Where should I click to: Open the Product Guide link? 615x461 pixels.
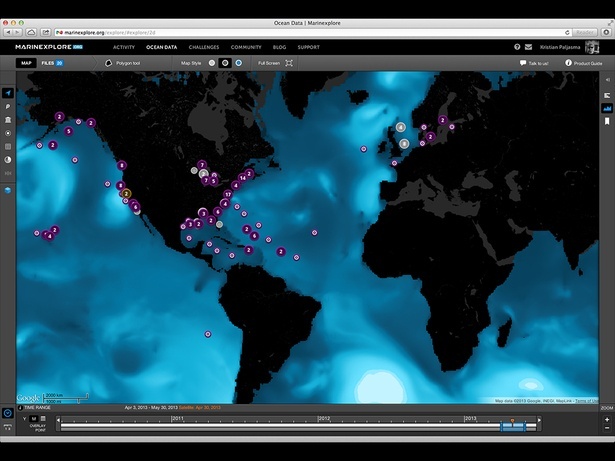[x=583, y=63]
